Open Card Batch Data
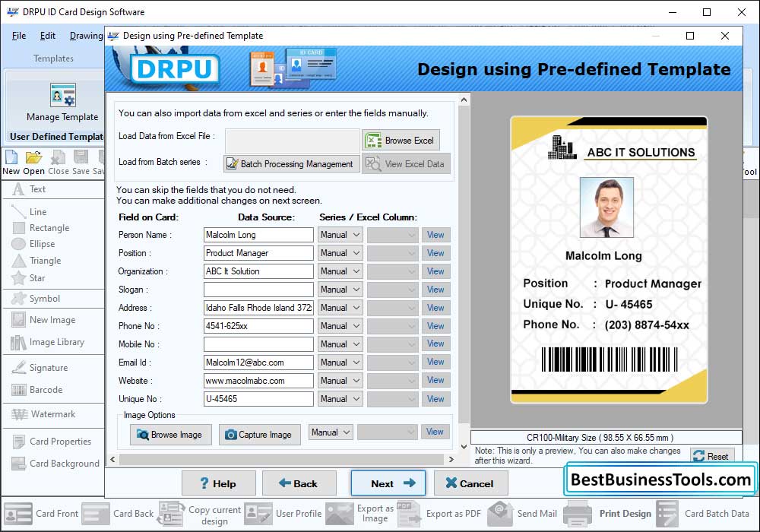 point(702,514)
